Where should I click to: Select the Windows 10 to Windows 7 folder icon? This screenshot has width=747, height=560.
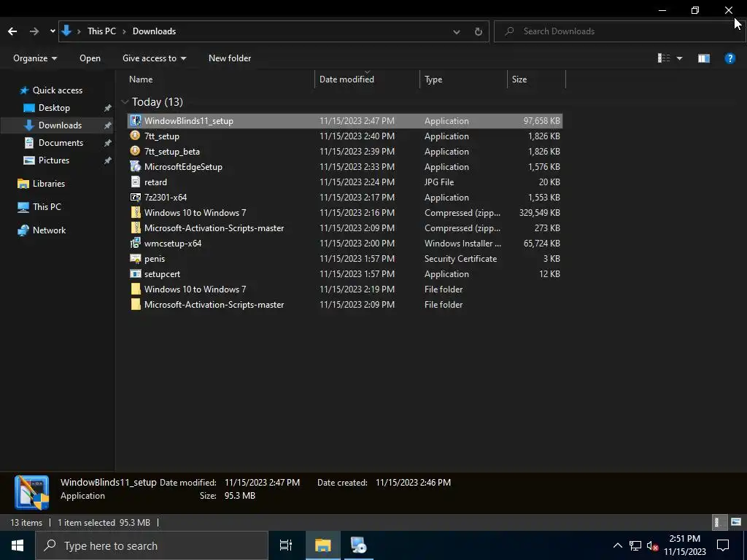coord(136,289)
